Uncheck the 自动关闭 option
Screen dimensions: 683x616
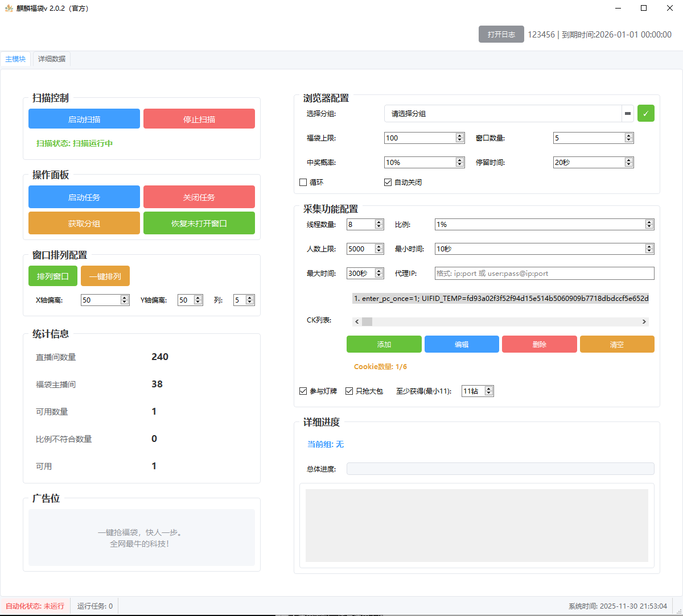[388, 182]
